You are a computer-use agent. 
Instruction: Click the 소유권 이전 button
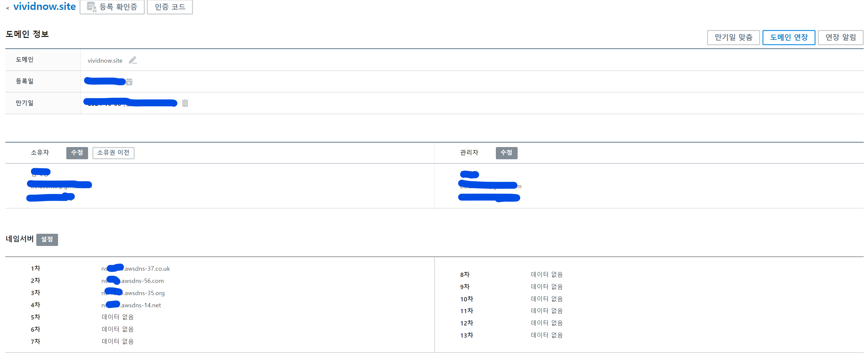(x=113, y=153)
